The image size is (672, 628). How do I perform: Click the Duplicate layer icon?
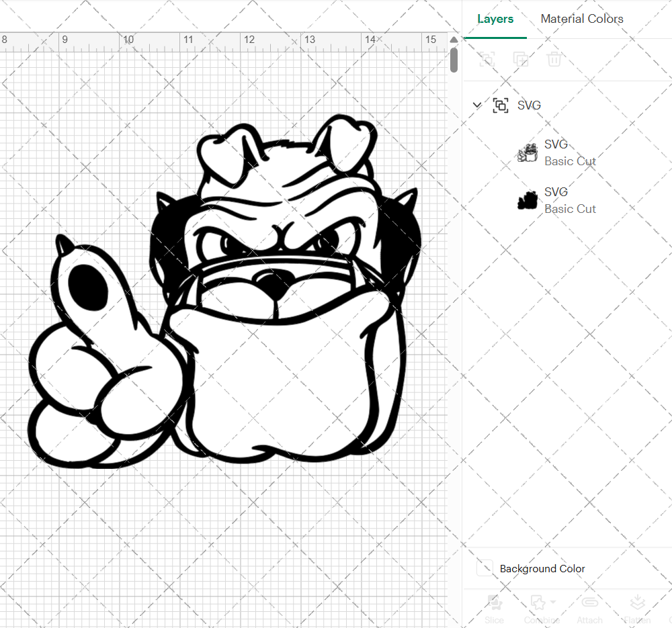point(521,59)
